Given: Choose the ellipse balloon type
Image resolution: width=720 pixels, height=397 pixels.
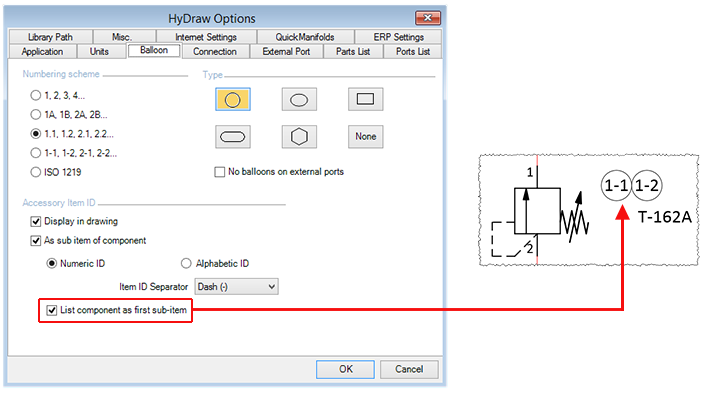Looking at the screenshot, I should (299, 100).
